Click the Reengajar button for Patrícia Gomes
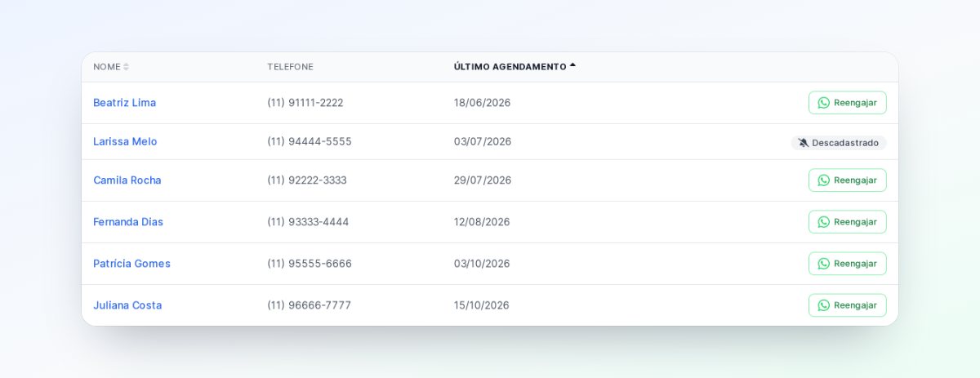Viewport: 980px width, 378px height. pos(848,264)
